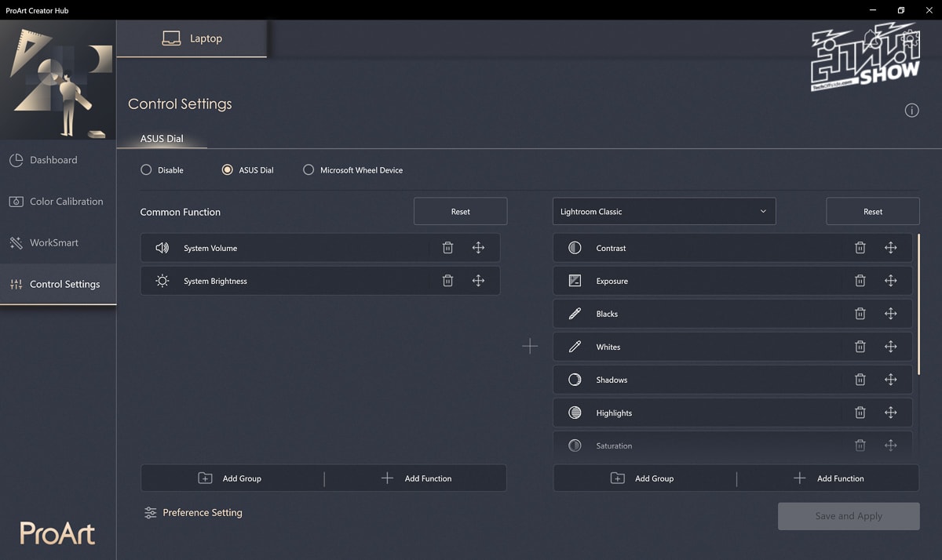Click the Whites pen icon
Viewport: 942px width, 560px height.
coord(575,347)
